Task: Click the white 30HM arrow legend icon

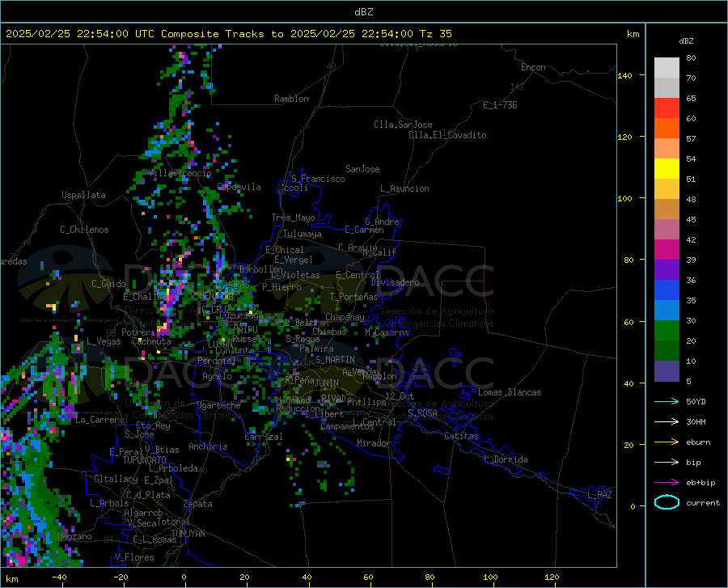Action: point(667,422)
